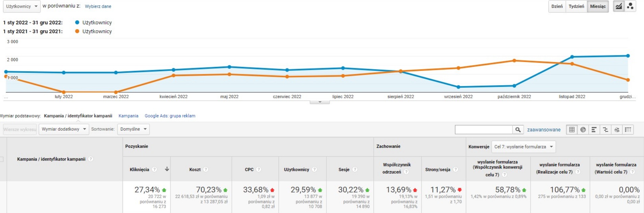Click blue data point at listopad 2022
Viewport: 644px width, 213px height.
tap(572, 57)
